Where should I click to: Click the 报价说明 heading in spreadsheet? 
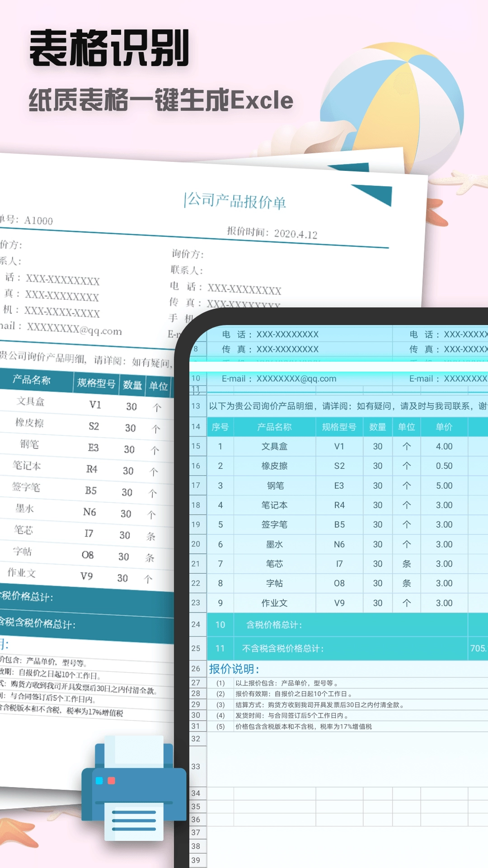pyautogui.click(x=234, y=669)
